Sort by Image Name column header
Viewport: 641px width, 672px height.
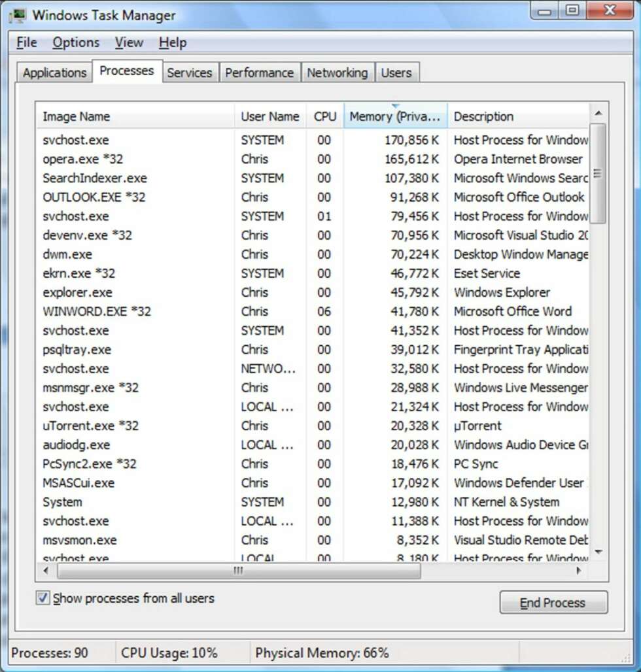pos(135,116)
